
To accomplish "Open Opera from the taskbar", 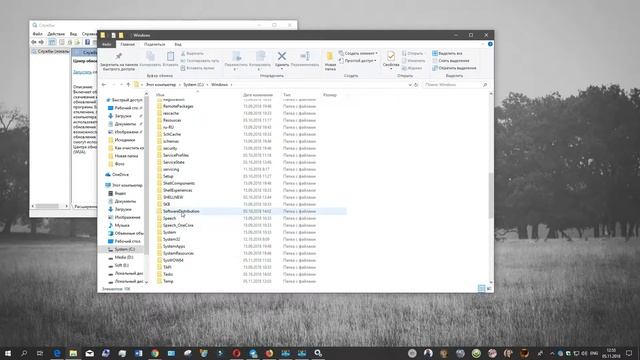I will 236,353.
